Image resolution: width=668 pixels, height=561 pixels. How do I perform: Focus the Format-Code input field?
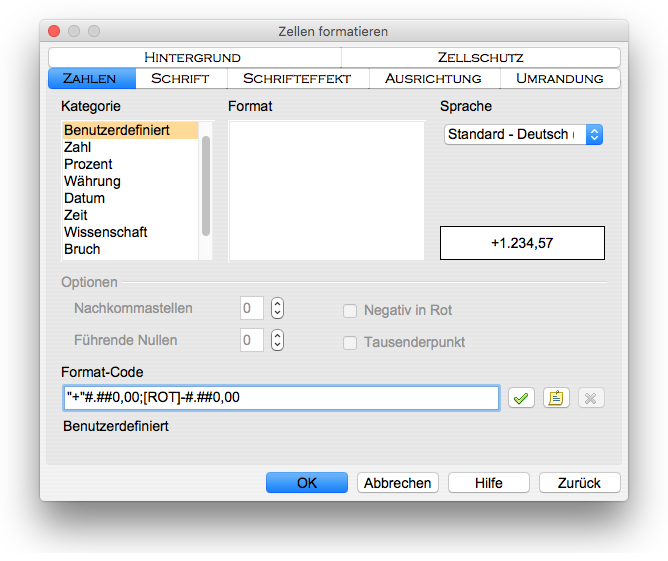click(x=281, y=398)
